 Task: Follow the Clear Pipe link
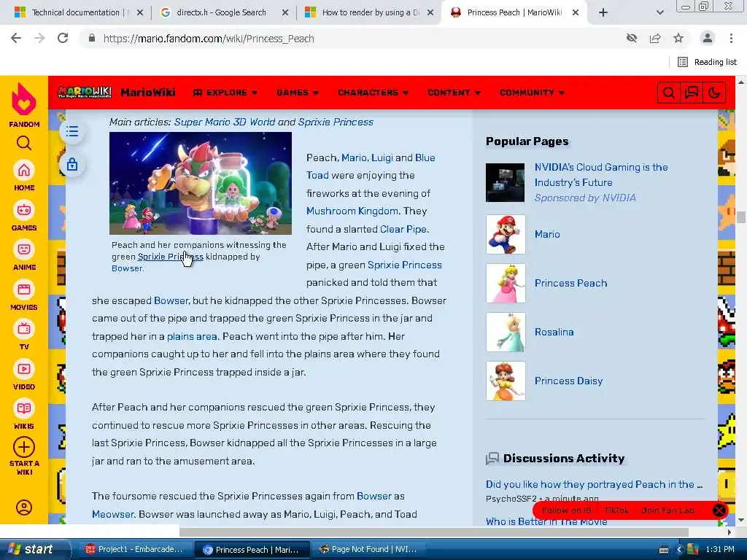click(x=403, y=229)
